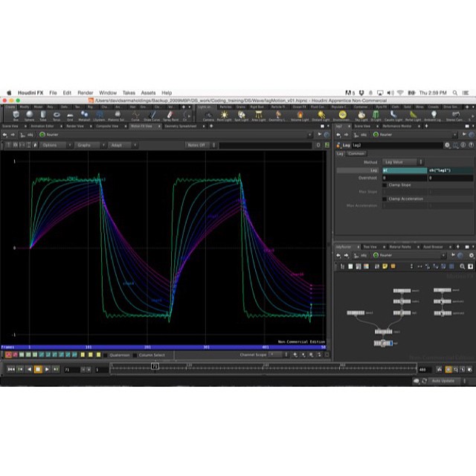Jump to the first frame
The image size is (476, 476).
pos(11,369)
